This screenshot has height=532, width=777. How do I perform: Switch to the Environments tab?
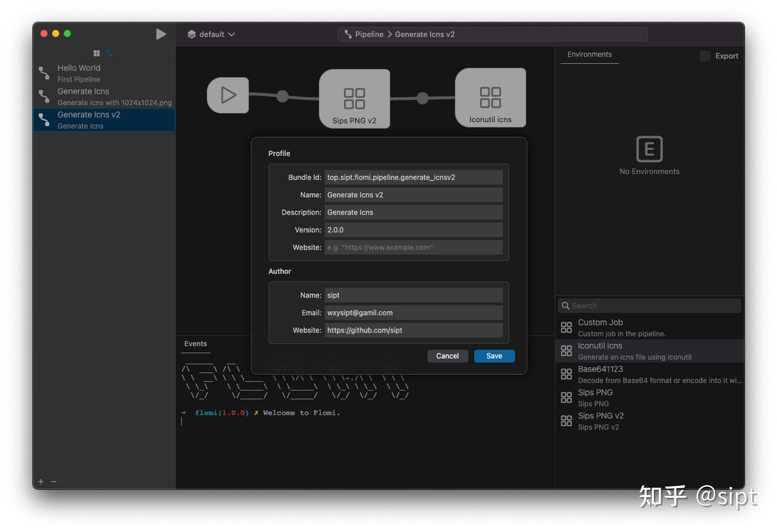pyautogui.click(x=589, y=54)
